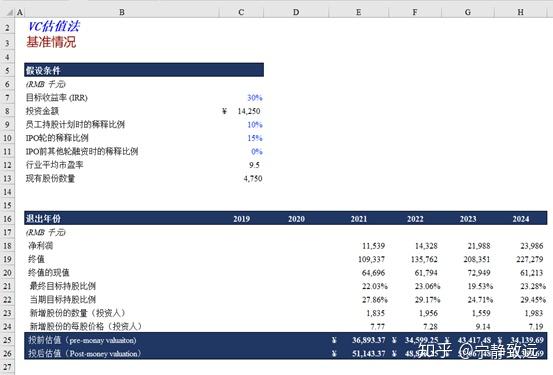Screen dimensions: 553x375
Task: Select row 25 header
Action: (x=7, y=340)
